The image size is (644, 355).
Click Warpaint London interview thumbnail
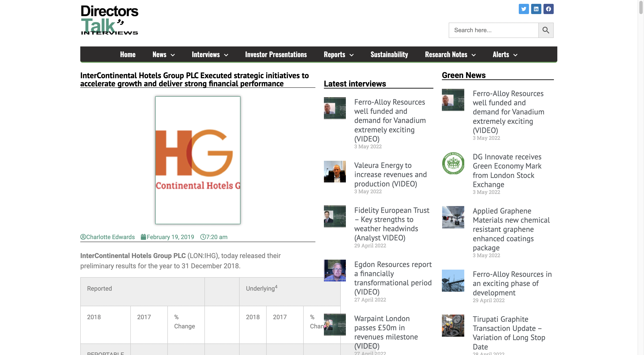pos(335,325)
